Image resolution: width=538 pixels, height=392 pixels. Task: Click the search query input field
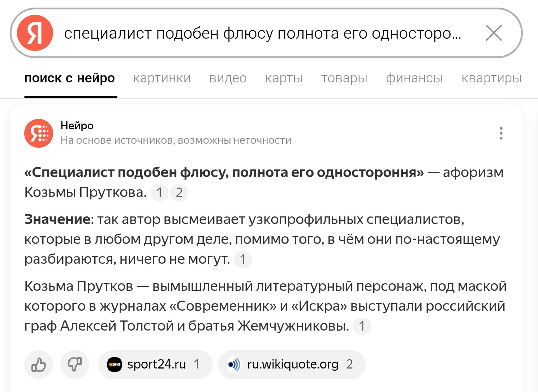click(263, 33)
